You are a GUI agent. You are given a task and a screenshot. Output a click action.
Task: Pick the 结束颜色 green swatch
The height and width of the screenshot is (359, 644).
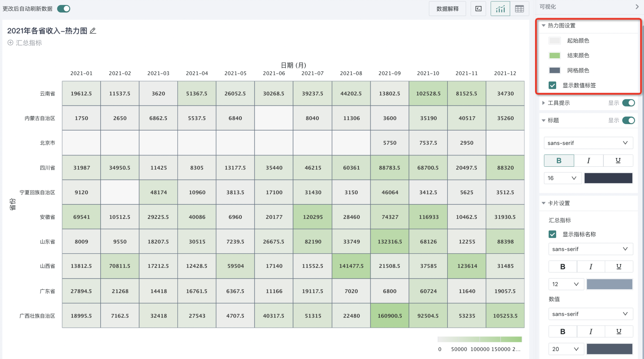click(555, 55)
